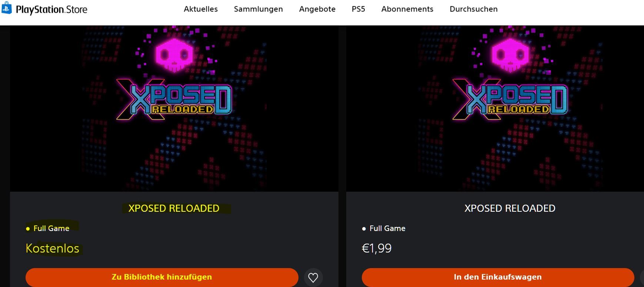Switch to the PS5 navigation tab
This screenshot has height=287, width=644.
tap(358, 9)
